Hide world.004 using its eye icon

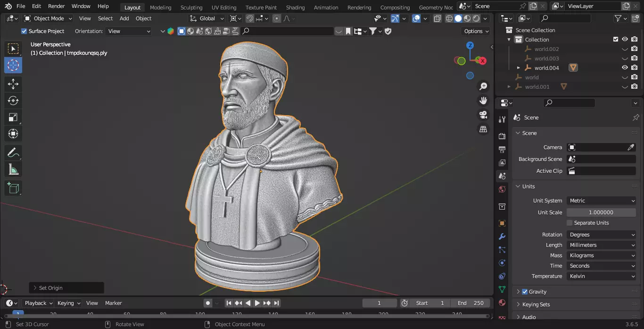click(625, 68)
